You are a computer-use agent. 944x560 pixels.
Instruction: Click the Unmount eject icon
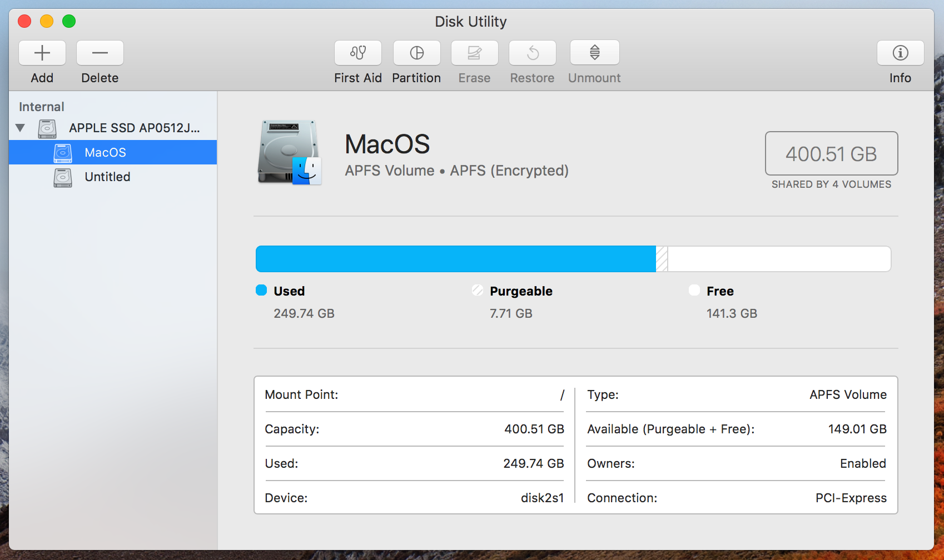point(595,53)
